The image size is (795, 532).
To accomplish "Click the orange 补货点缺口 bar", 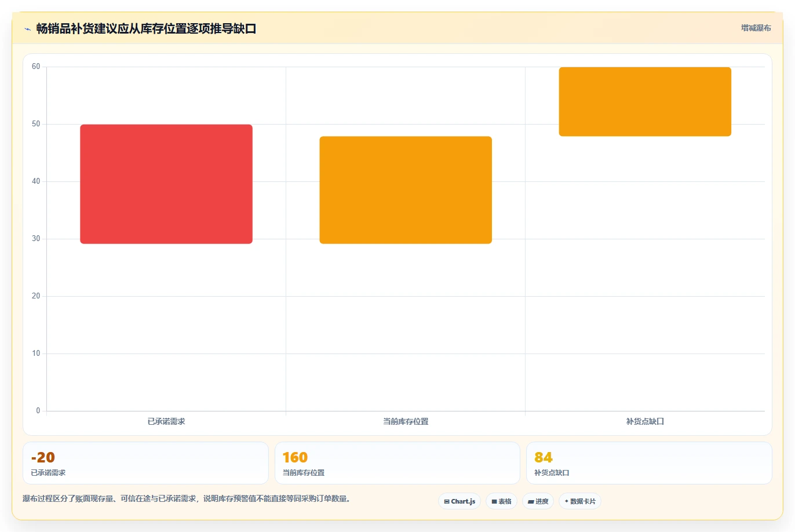I will [645, 101].
